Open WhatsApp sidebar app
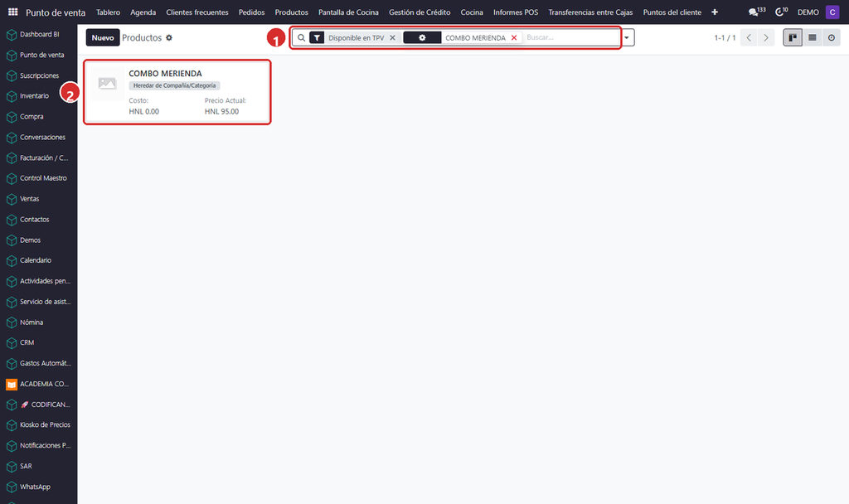 [x=38, y=487]
